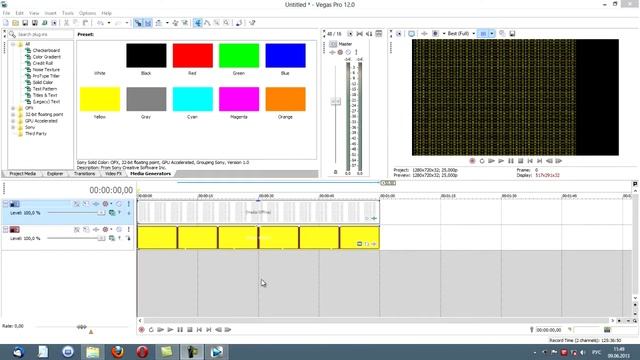This screenshot has width=640, height=360.
Task: Toggle Loop Playback in timeline transport
Action: 151,330
